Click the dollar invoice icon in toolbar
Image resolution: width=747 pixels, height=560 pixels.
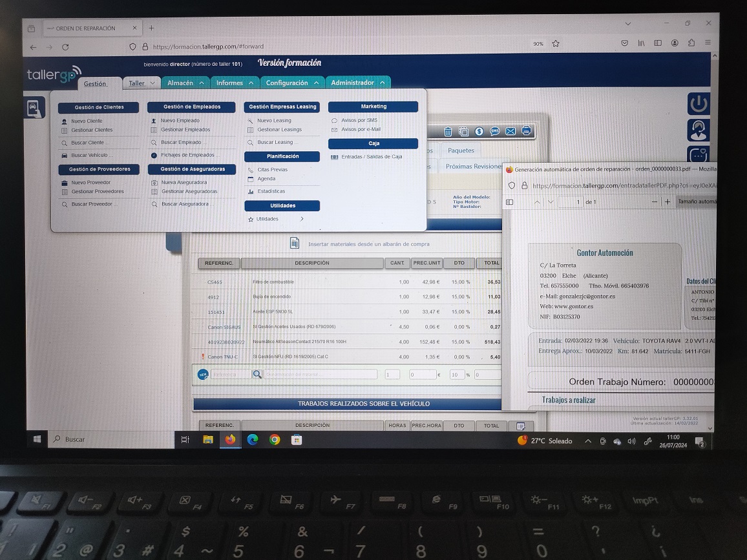479,131
